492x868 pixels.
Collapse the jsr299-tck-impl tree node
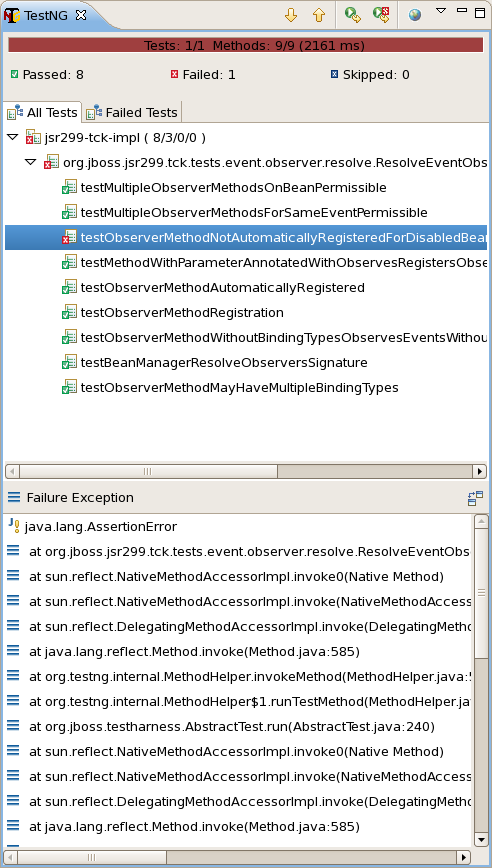coord(13,137)
